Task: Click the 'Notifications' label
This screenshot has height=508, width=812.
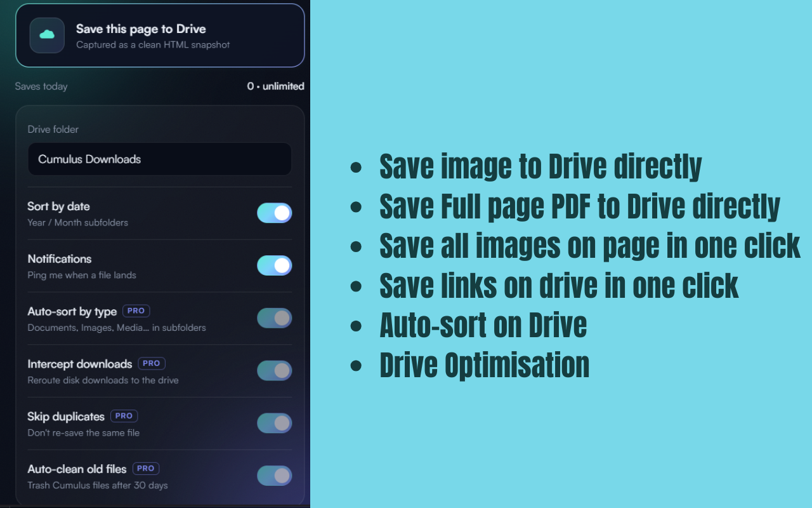Action: pos(60,259)
